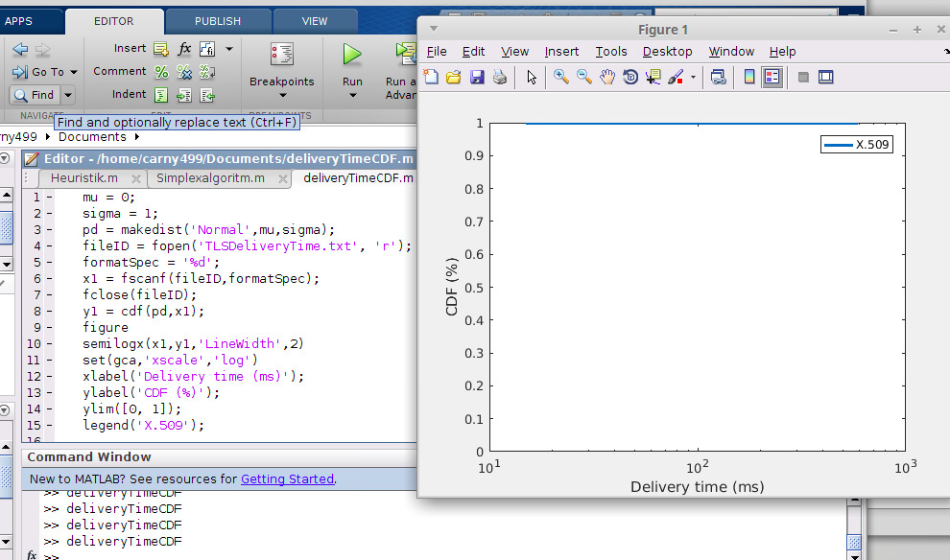
Task: Expand the Breakpoints dropdown
Action: pyautogui.click(x=282, y=95)
